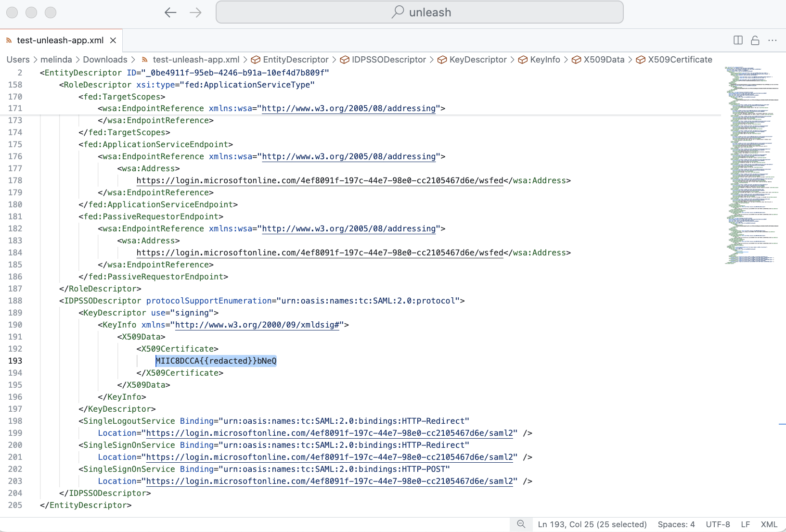The image size is (786, 532).
Task: Click the Spaces: 4 indentation setting
Action: pos(676,524)
